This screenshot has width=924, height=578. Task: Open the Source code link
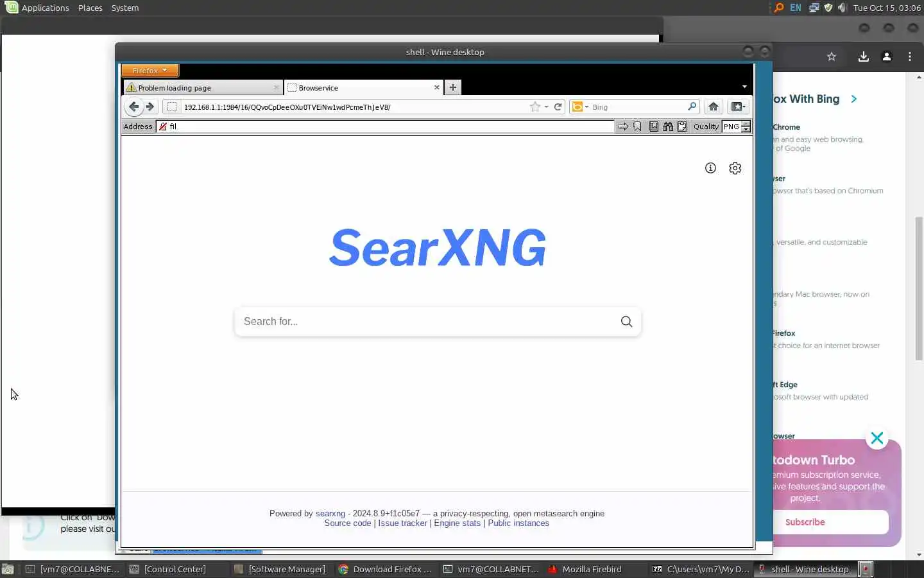point(347,523)
